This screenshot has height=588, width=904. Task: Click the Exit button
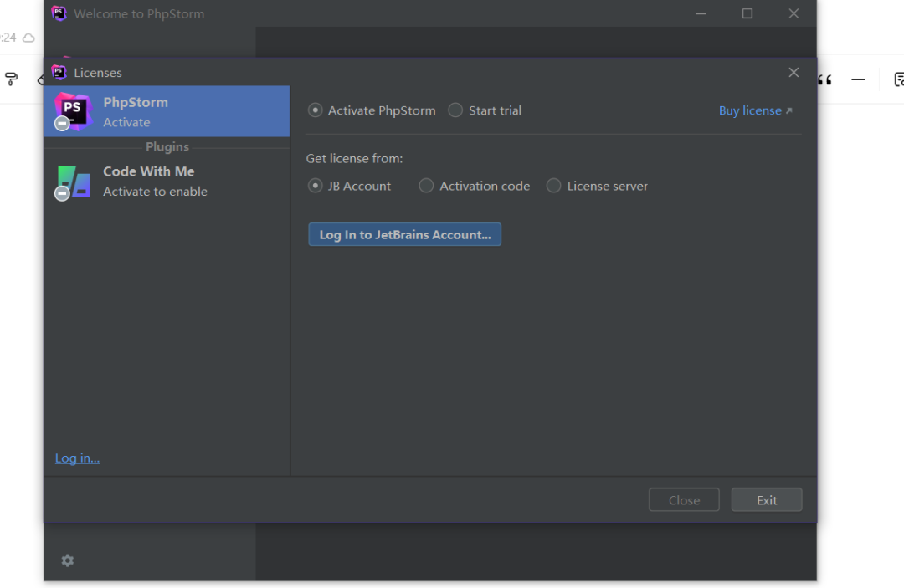pos(767,500)
